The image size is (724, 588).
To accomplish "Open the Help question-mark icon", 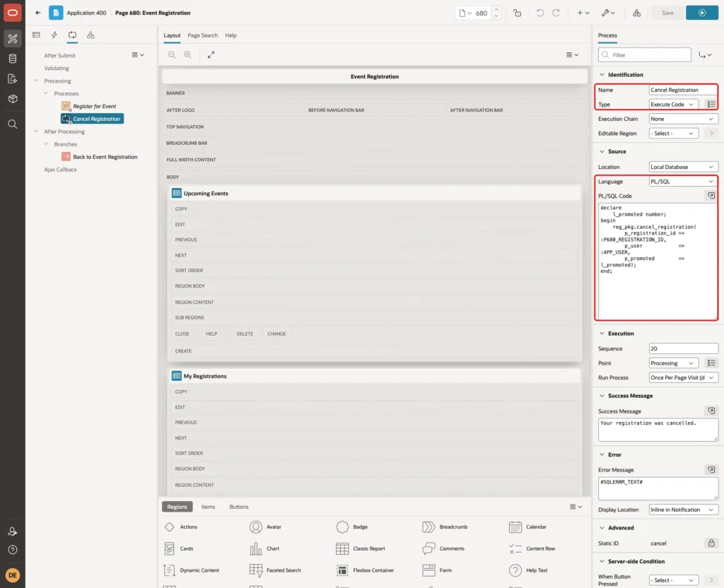I will coord(13,550).
